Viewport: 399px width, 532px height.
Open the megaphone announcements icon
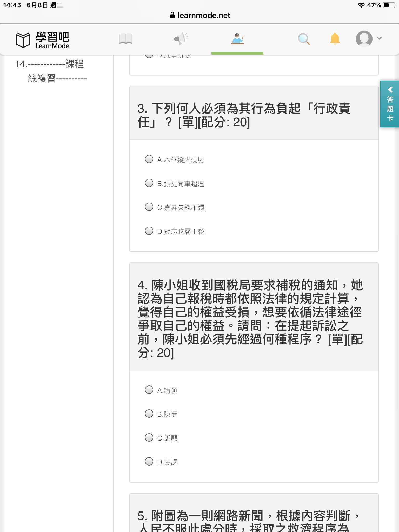(181, 38)
